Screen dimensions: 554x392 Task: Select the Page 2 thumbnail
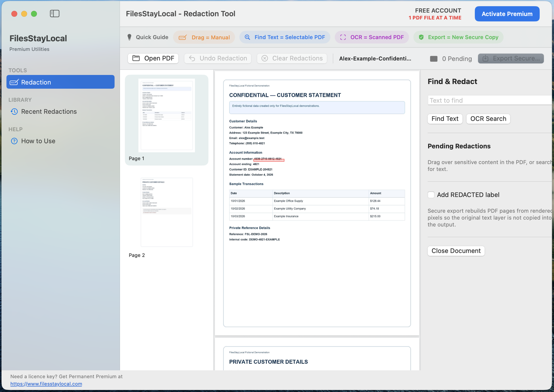pyautogui.click(x=167, y=212)
